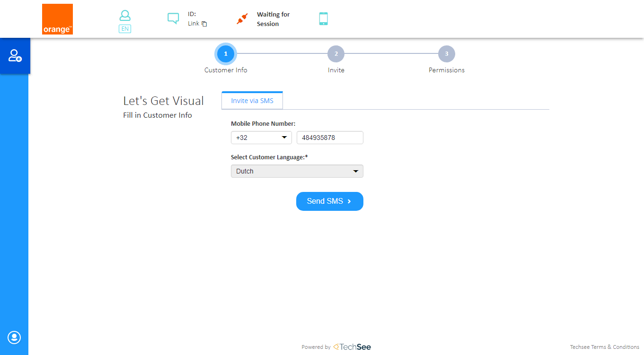Open the user account icon at bottom-left

click(14, 337)
